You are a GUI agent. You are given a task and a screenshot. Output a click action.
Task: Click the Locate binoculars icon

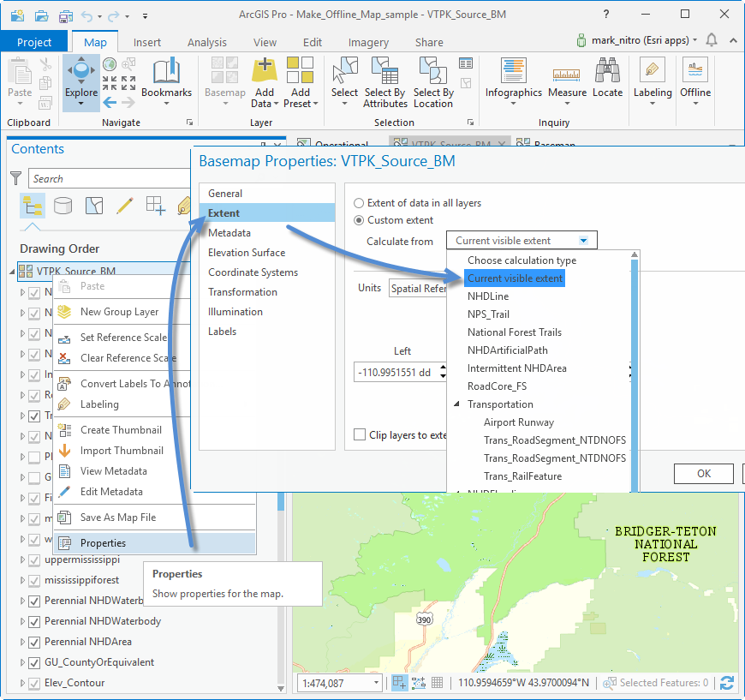point(607,71)
